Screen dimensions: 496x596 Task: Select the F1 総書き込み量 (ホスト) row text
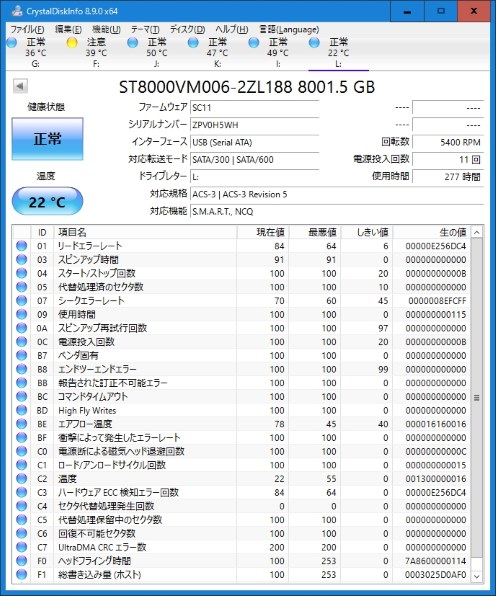click(x=100, y=575)
